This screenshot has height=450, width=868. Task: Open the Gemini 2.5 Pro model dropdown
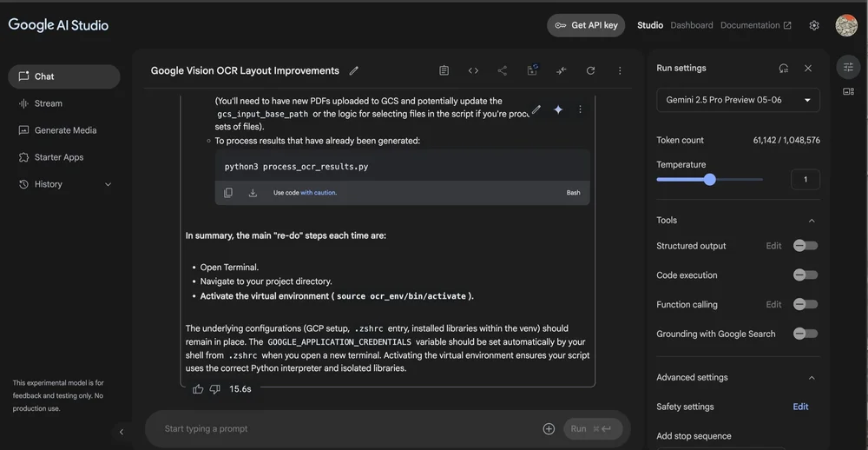pos(738,100)
